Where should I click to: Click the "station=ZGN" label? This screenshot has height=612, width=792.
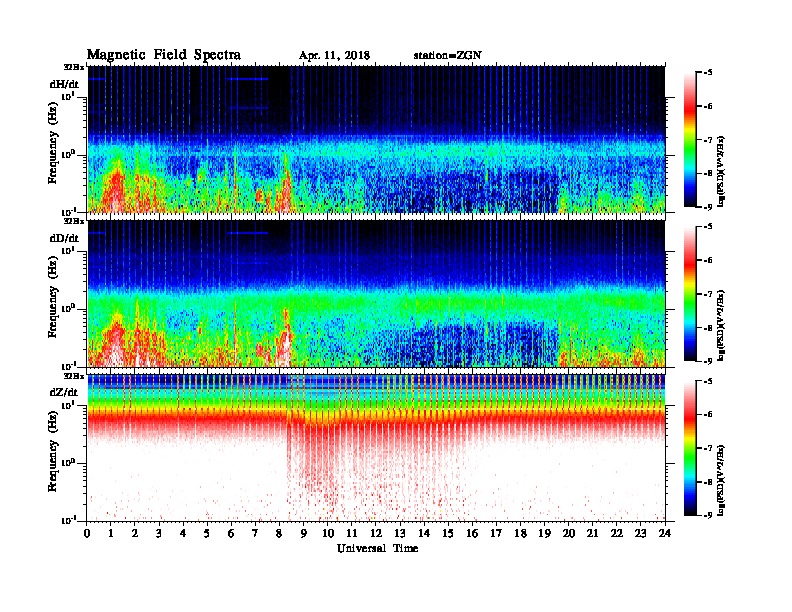click(447, 56)
